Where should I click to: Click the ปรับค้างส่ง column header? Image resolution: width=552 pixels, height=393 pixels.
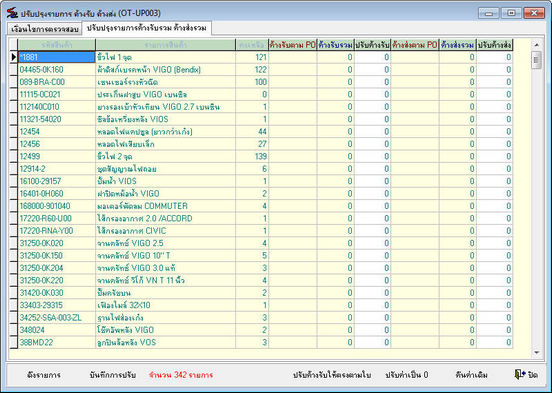(495, 45)
